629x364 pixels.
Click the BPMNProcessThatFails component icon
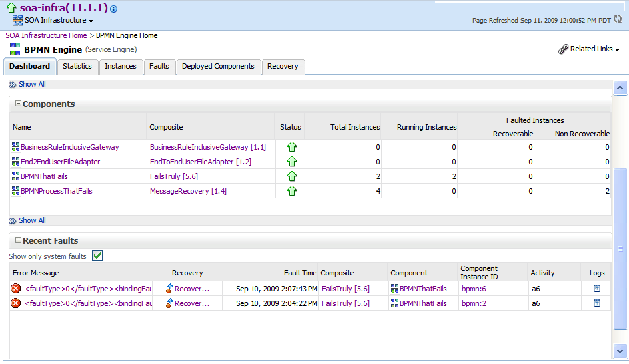click(x=15, y=191)
